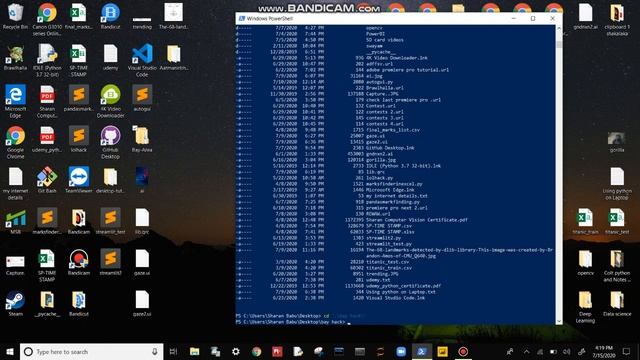Viewport: 640px width, 360px height.
Task: Select gaze2.ui file on desktop
Action: (x=142, y=303)
